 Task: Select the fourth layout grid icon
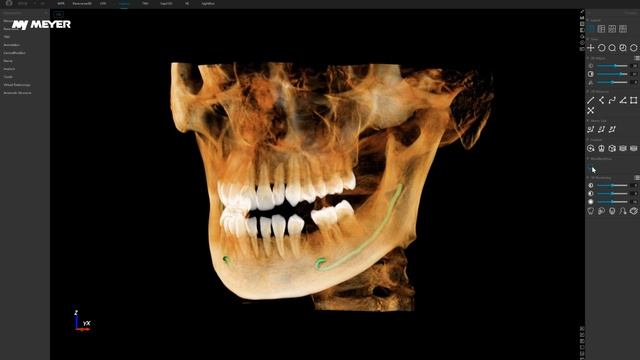(x=622, y=29)
